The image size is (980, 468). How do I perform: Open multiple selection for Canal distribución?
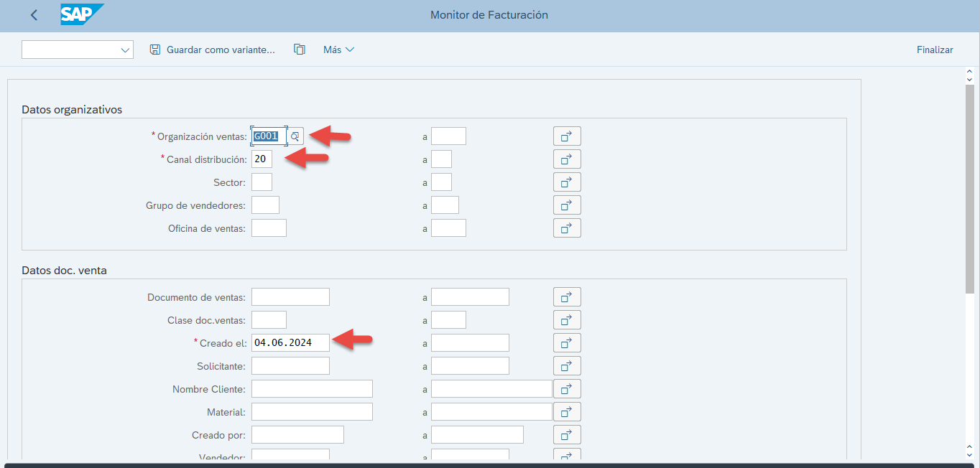[x=567, y=159]
